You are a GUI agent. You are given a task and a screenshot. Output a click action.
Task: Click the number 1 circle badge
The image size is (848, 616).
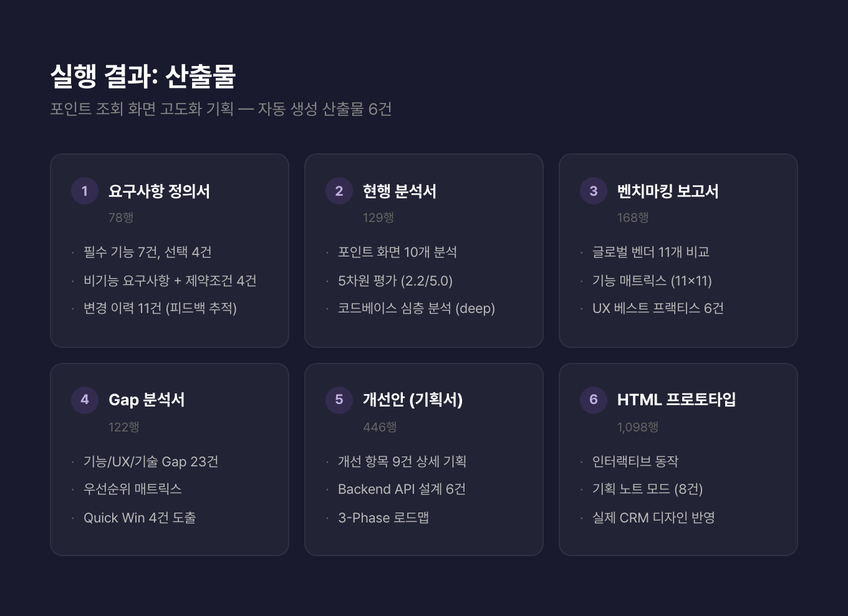tap(85, 191)
